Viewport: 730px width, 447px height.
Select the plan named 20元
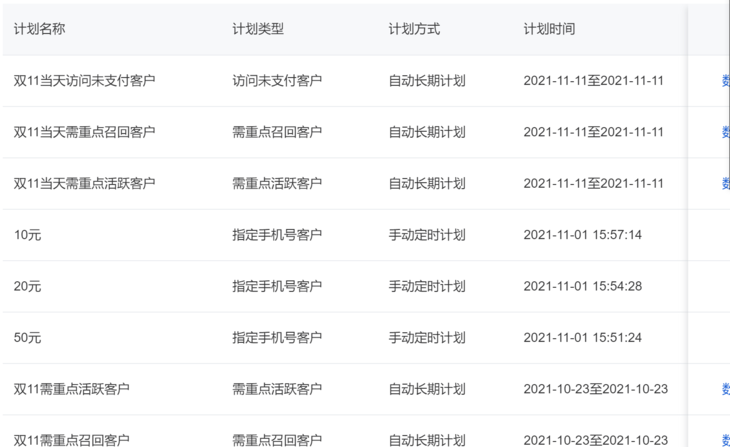[x=27, y=286]
